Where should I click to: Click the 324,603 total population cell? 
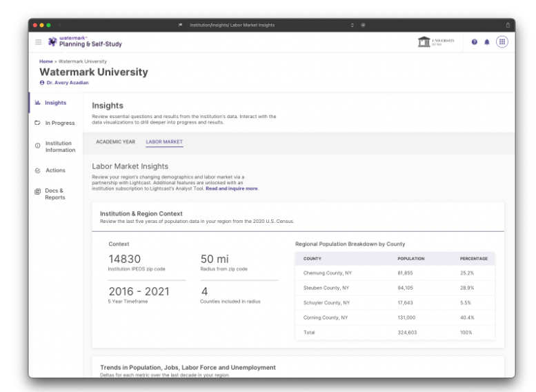(407, 333)
